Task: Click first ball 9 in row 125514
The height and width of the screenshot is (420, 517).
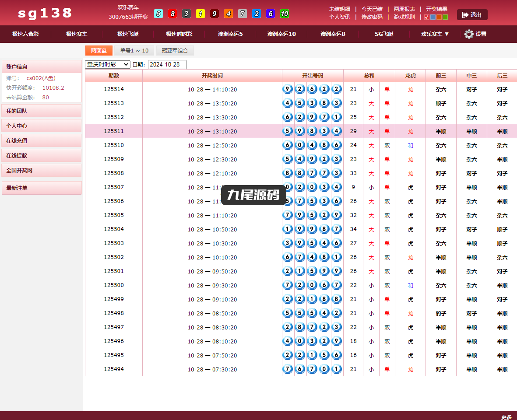Action: 288,89
